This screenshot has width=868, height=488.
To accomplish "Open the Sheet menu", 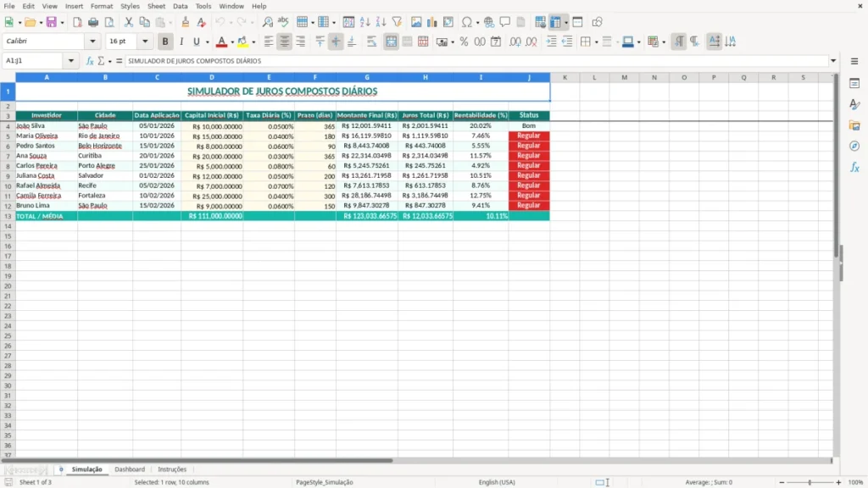I will 156,6.
